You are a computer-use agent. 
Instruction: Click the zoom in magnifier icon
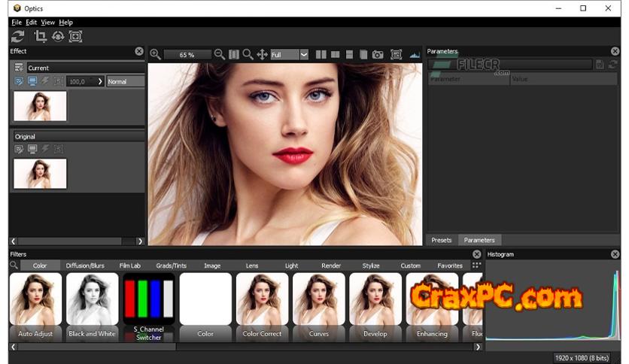point(155,54)
